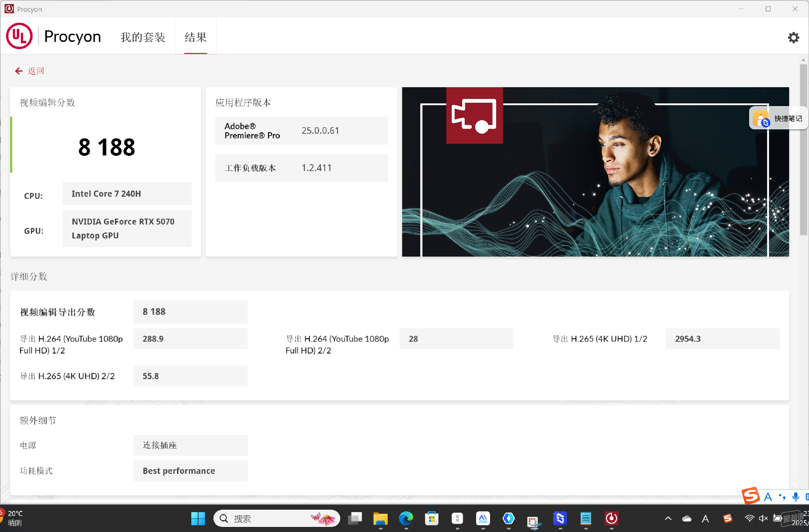Click power source value 连接插座
This screenshot has height=532, width=809.
[190, 445]
